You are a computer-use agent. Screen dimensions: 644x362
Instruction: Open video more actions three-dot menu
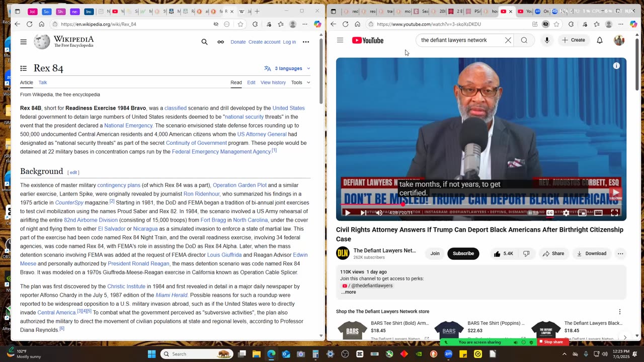point(620,254)
